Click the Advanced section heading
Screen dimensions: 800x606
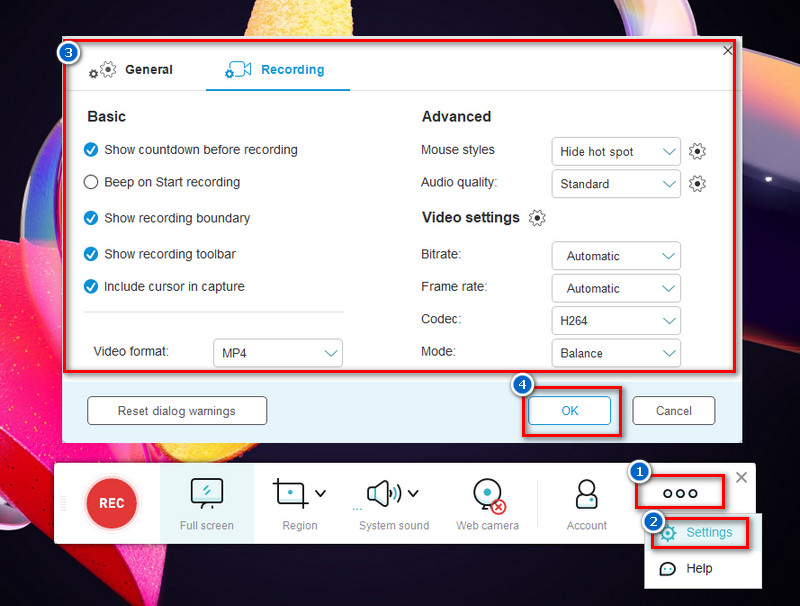point(456,116)
